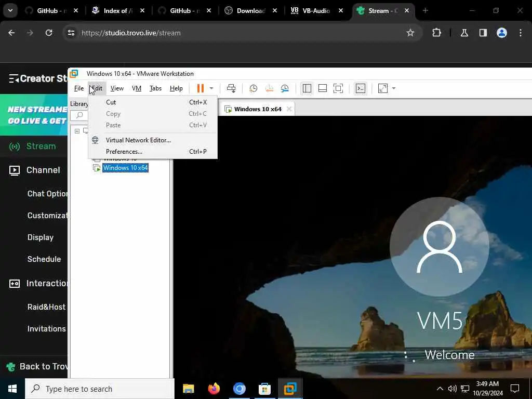
Task: Click the library search field
Action: click(x=79, y=115)
